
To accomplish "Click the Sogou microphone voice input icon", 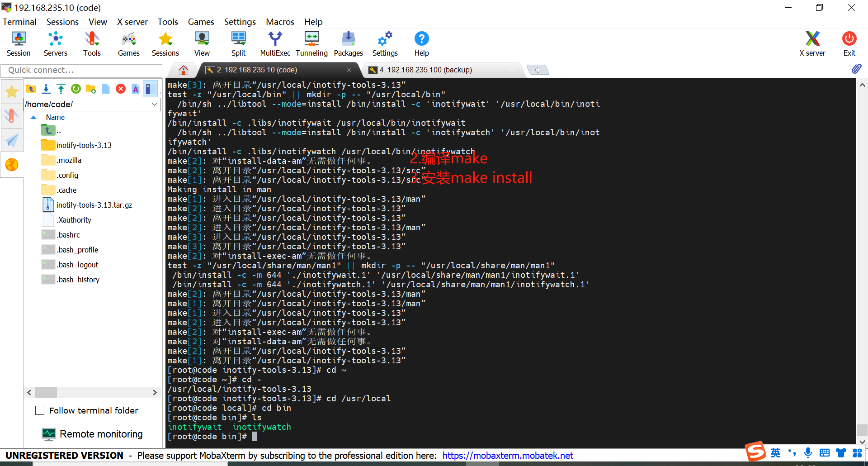I will tap(808, 452).
